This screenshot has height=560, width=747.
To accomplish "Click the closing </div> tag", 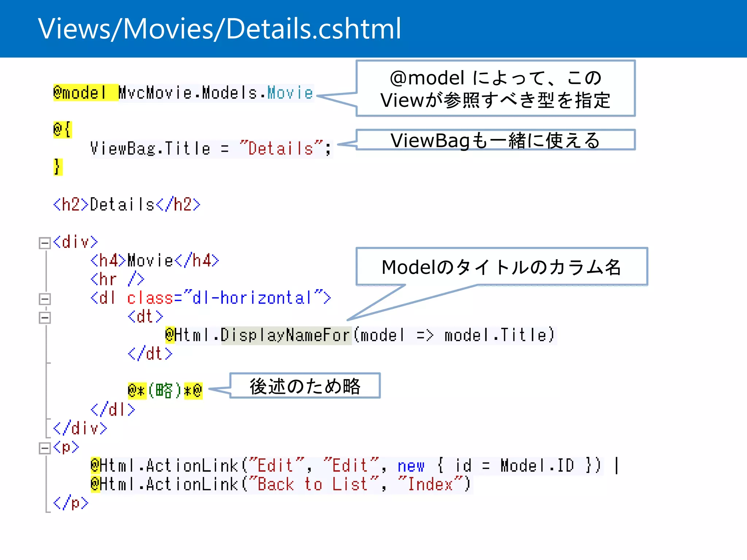I will tap(80, 428).
